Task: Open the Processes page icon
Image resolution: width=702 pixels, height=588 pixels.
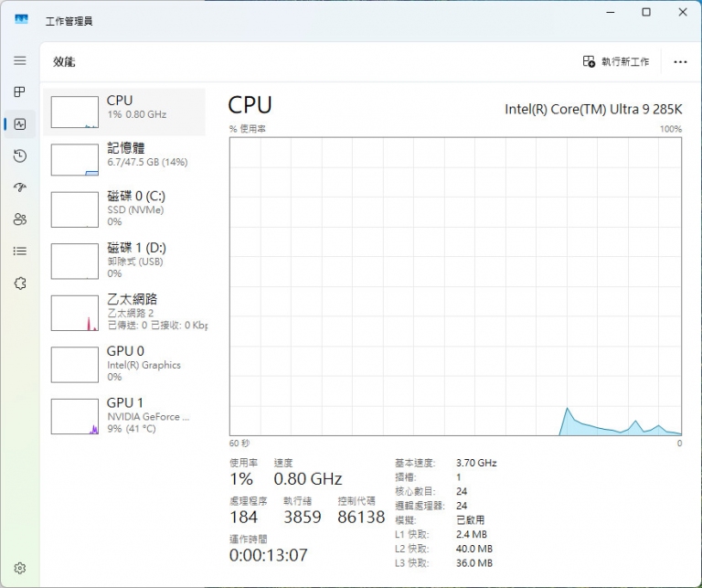Action: pos(20,91)
